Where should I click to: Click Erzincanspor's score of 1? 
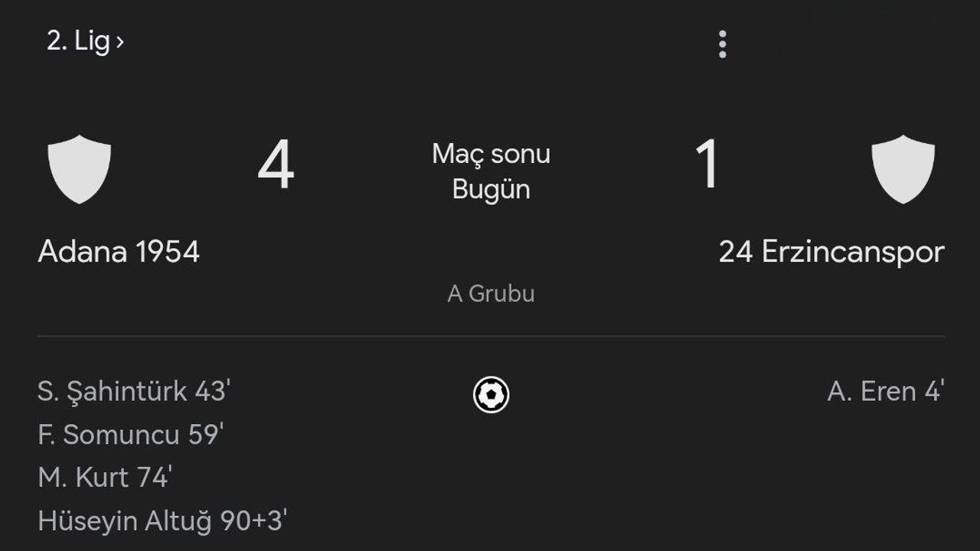tap(707, 165)
